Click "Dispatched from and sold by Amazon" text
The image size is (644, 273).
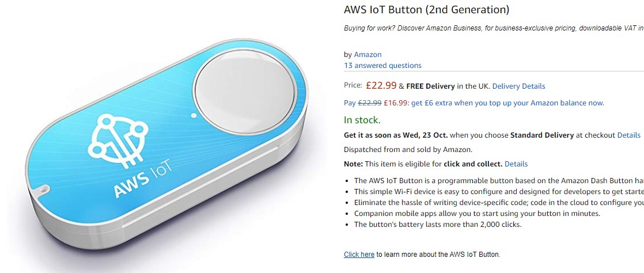[408, 149]
